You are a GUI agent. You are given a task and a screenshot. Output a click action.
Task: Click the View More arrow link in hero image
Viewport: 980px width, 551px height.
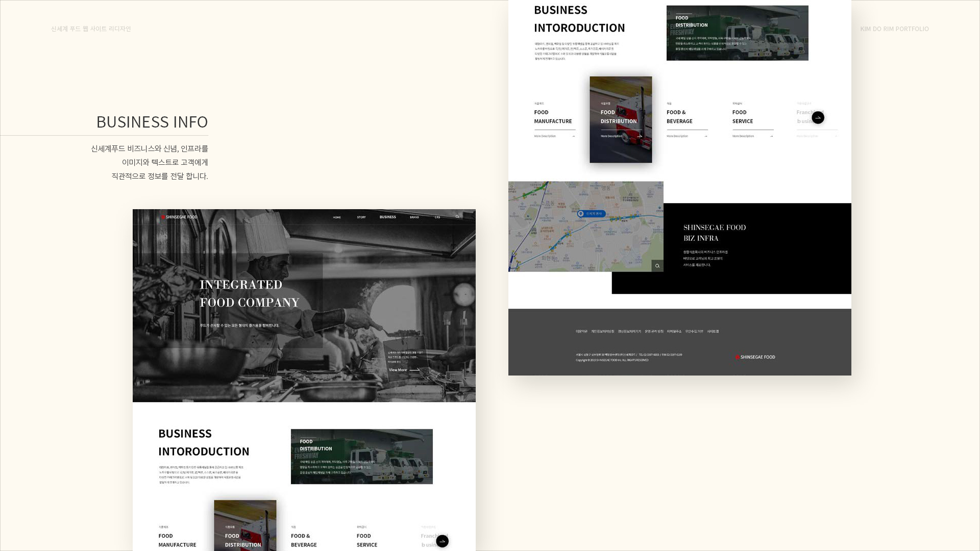tap(404, 370)
